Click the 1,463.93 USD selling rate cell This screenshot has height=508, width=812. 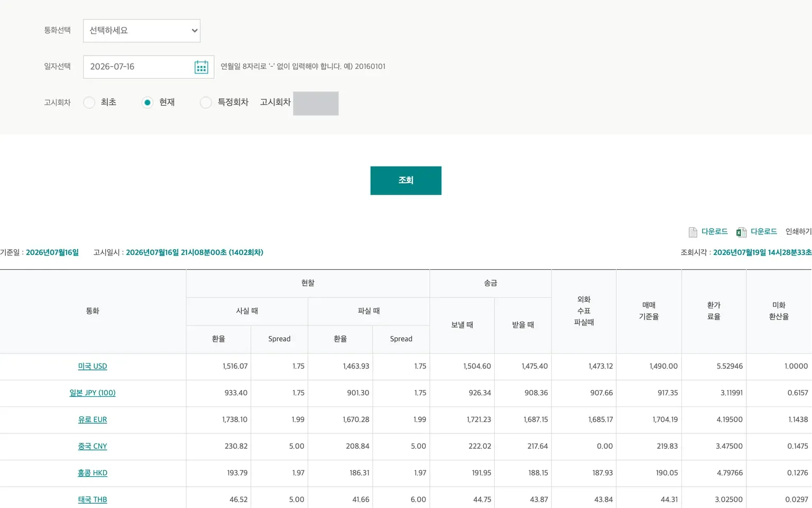pos(340,366)
